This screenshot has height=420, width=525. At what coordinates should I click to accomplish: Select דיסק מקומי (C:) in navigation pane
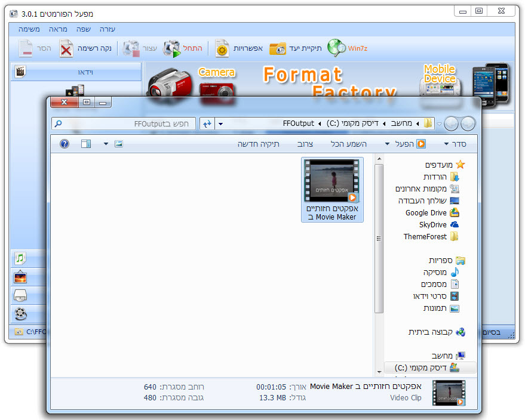click(x=427, y=367)
